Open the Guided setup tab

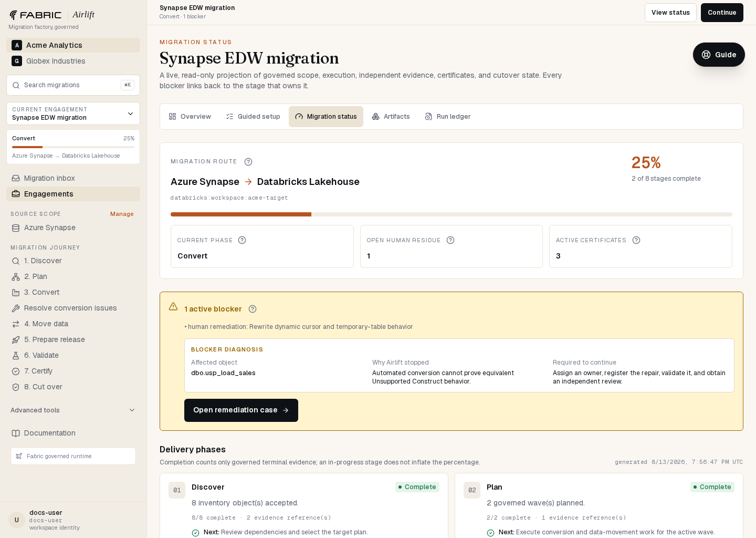tap(253, 117)
